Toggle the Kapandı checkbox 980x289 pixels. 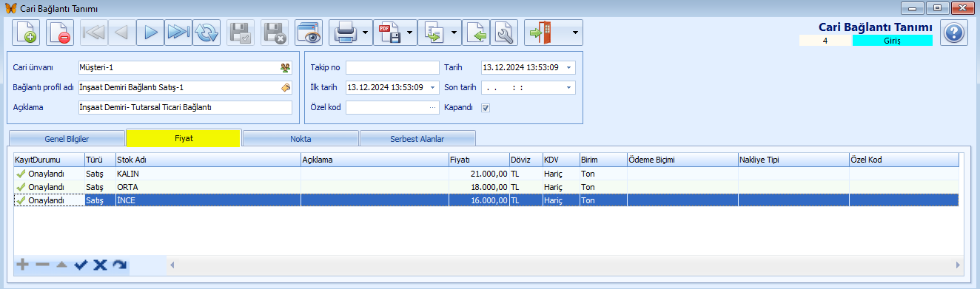(486, 107)
